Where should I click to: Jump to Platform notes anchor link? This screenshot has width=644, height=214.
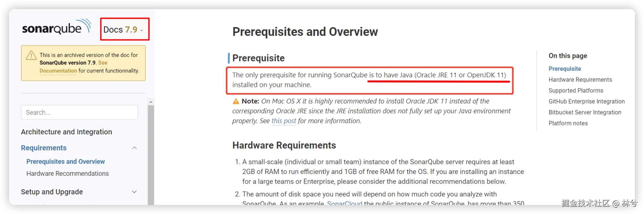point(568,123)
